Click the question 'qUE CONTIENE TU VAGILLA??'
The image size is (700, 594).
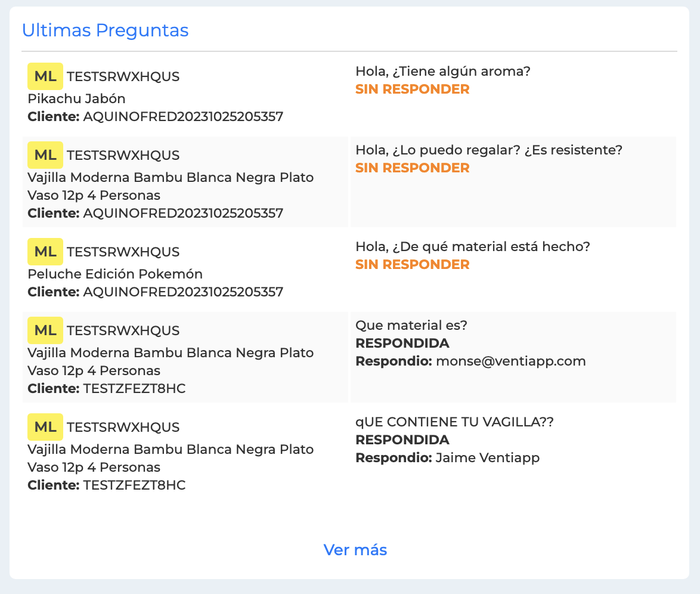pos(454,422)
